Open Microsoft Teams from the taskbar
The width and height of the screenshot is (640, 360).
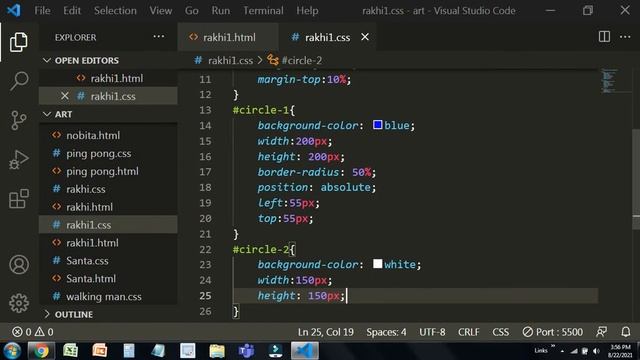[x=246, y=351]
